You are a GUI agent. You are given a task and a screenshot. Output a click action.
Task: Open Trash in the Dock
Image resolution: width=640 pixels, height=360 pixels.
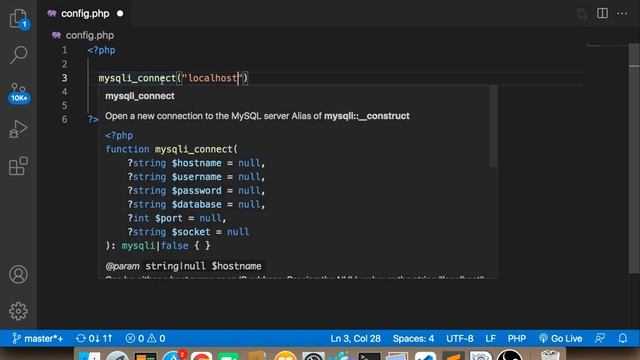pos(550,355)
